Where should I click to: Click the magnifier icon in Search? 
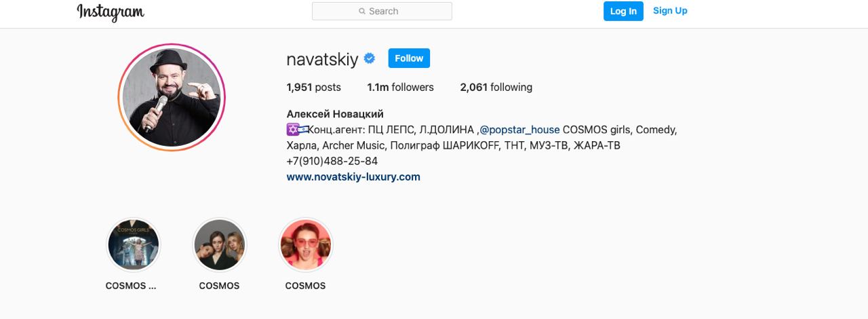[362, 12]
